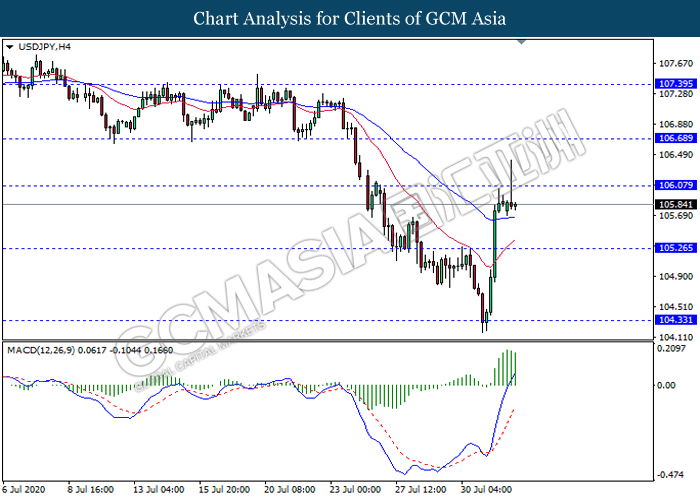Viewport: 700px width, 500px height.
Task: Click the 8 Jul 16:00 time label
Action: pos(91,490)
